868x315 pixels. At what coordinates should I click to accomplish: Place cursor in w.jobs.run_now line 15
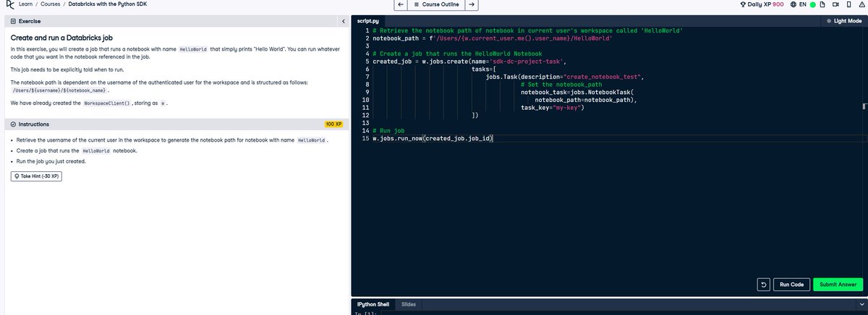pyautogui.click(x=433, y=137)
